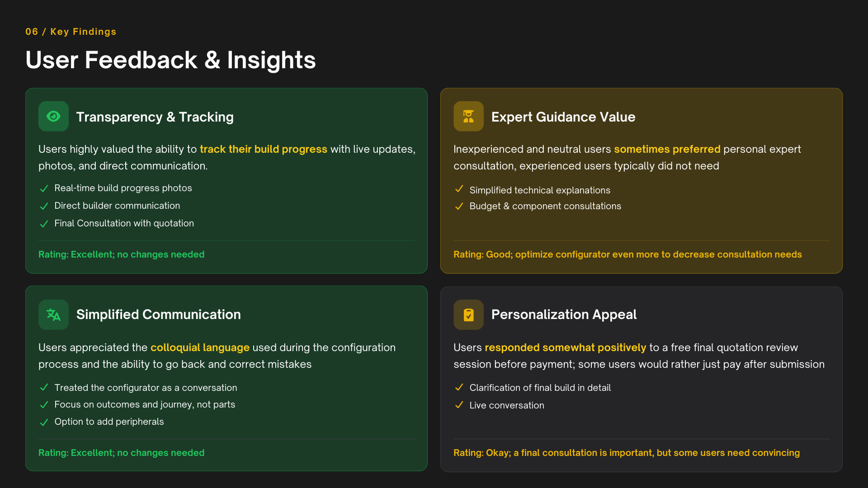Click the eye icon beside Transparency & Tracking
The height and width of the screenshot is (488, 868).
pyautogui.click(x=53, y=117)
